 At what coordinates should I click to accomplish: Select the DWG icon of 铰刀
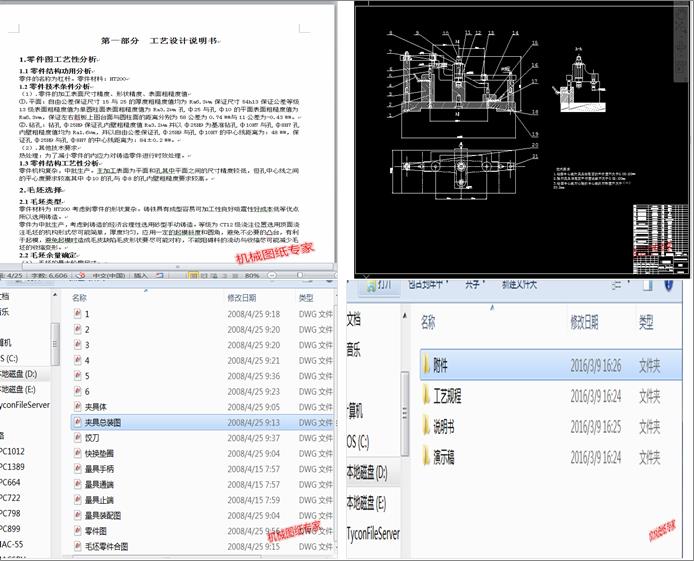click(x=77, y=438)
